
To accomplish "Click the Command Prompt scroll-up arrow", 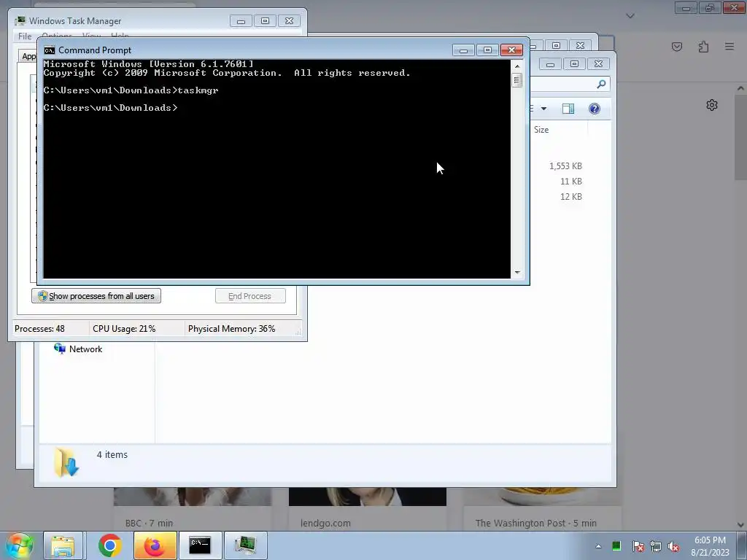I will [517, 66].
